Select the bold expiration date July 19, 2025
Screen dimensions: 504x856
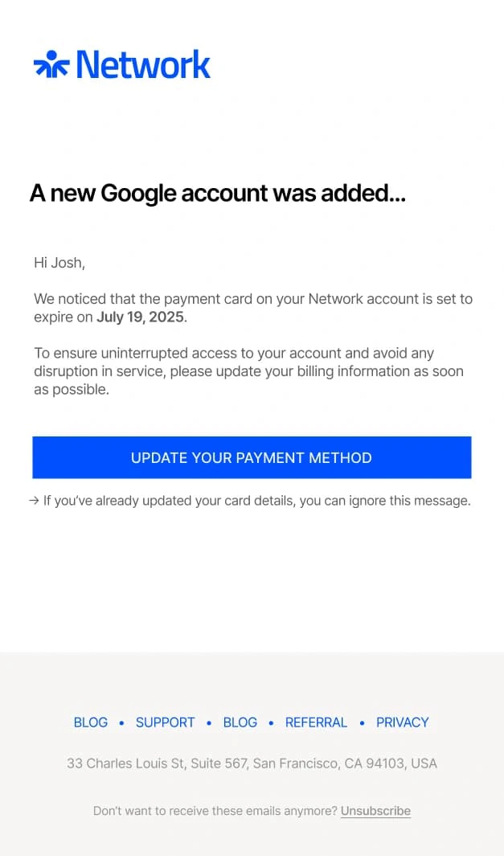(x=139, y=317)
